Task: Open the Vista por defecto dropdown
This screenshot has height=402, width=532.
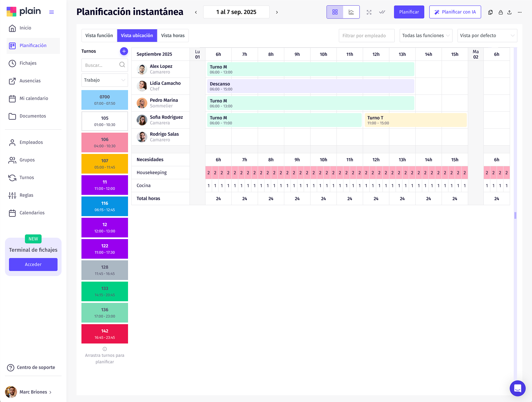Action: click(x=487, y=36)
